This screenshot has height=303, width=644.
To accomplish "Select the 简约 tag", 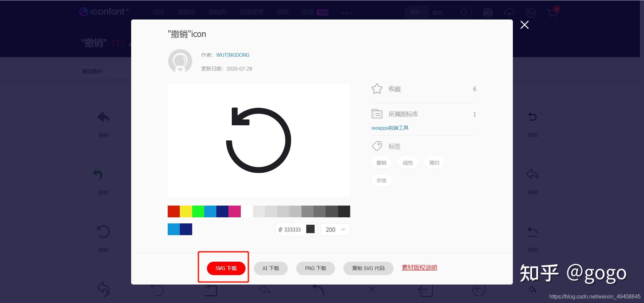I will (434, 163).
